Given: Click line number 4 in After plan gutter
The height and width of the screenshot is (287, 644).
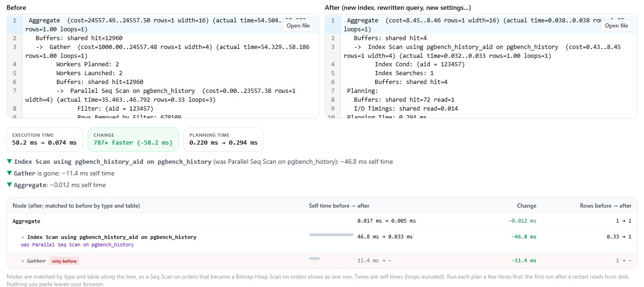Looking at the screenshot, I should click(x=333, y=64).
